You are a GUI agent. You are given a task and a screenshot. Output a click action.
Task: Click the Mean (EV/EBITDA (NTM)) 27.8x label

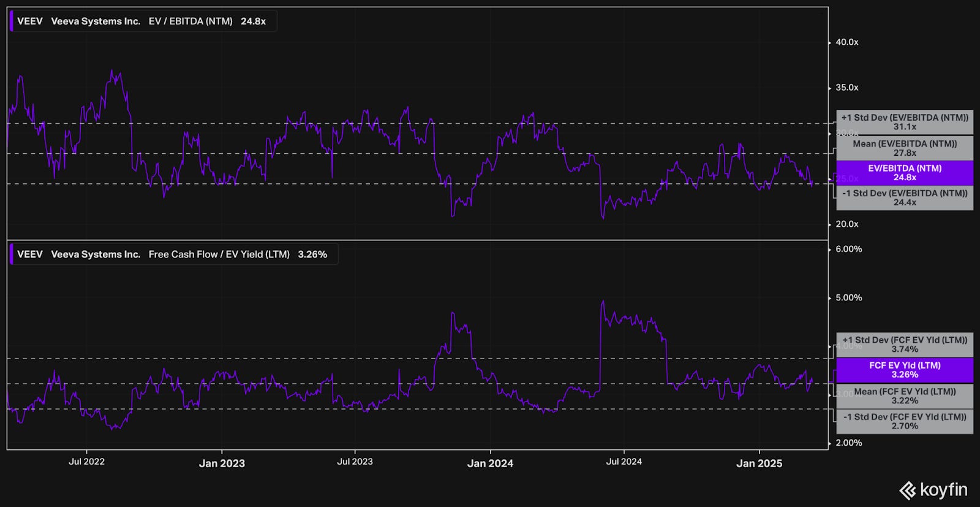pyautogui.click(x=905, y=148)
